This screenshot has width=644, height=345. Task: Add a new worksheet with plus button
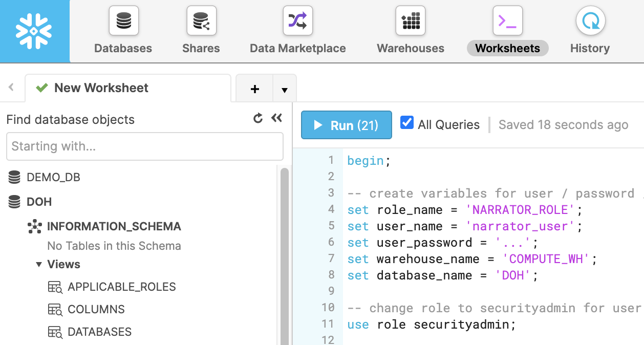coord(254,90)
